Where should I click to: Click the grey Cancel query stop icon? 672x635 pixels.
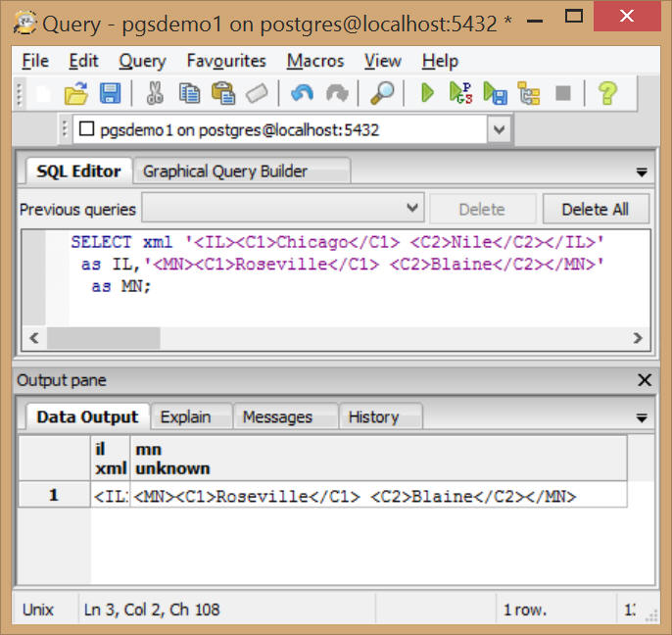click(563, 93)
